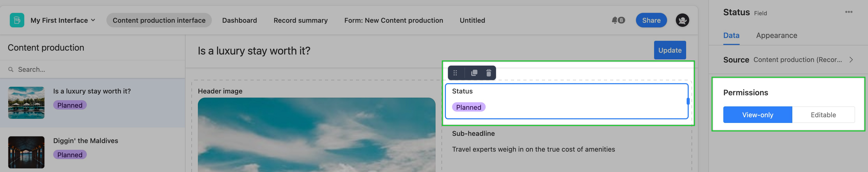Set permissions to Editable
Screen dimensions: 868x172
pyautogui.click(x=823, y=115)
